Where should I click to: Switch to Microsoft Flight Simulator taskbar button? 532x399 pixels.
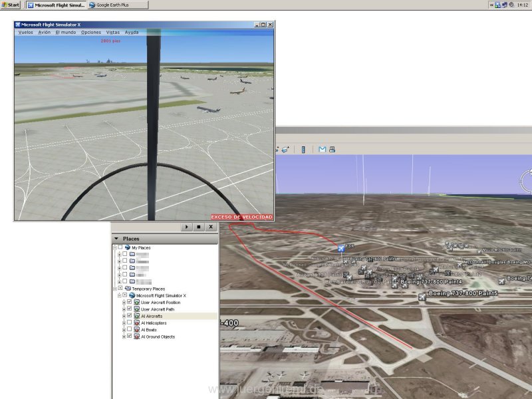[57, 5]
